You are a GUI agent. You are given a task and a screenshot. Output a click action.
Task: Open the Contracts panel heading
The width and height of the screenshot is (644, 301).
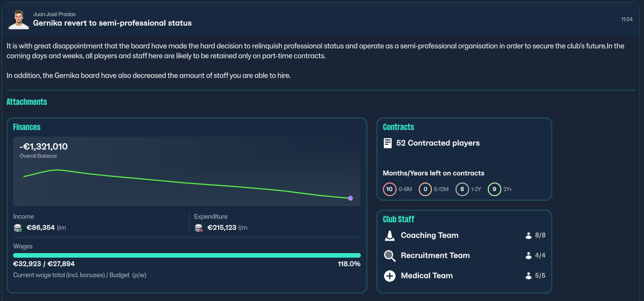click(398, 127)
